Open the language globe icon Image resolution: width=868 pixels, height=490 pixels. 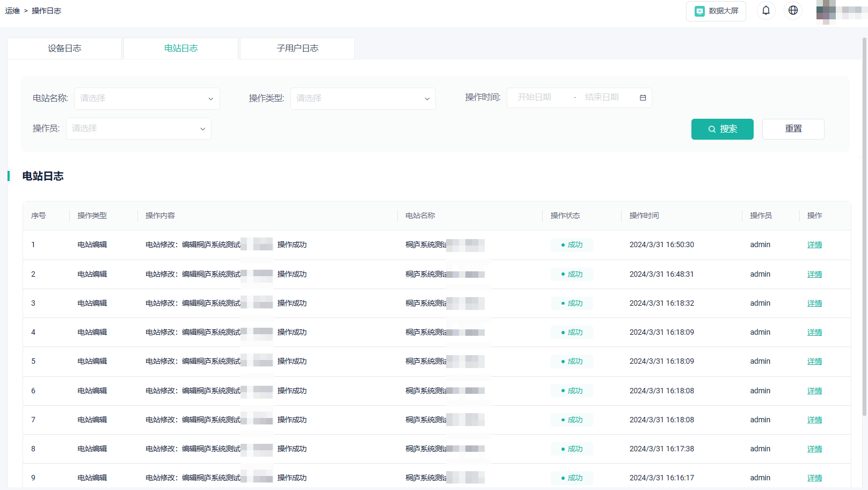tap(793, 10)
